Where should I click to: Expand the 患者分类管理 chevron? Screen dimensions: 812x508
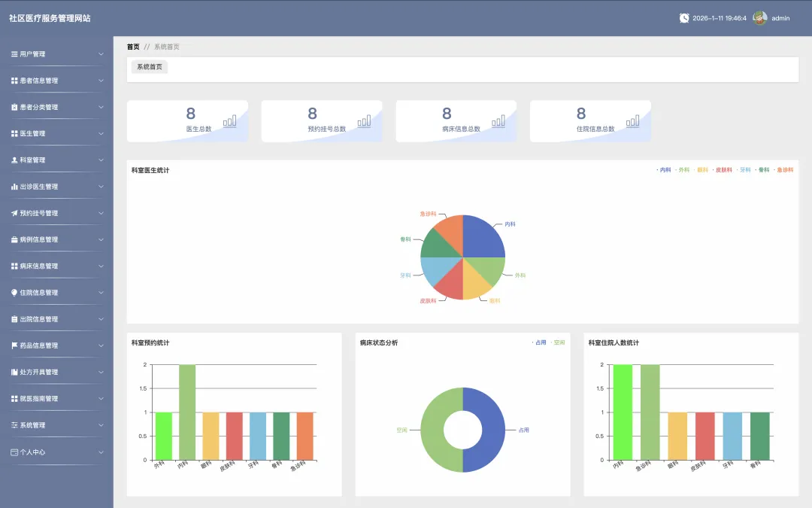(101, 107)
